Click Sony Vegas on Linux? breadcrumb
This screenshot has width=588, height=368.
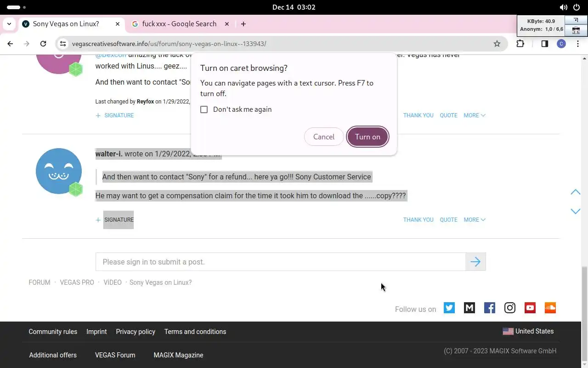pos(160,282)
